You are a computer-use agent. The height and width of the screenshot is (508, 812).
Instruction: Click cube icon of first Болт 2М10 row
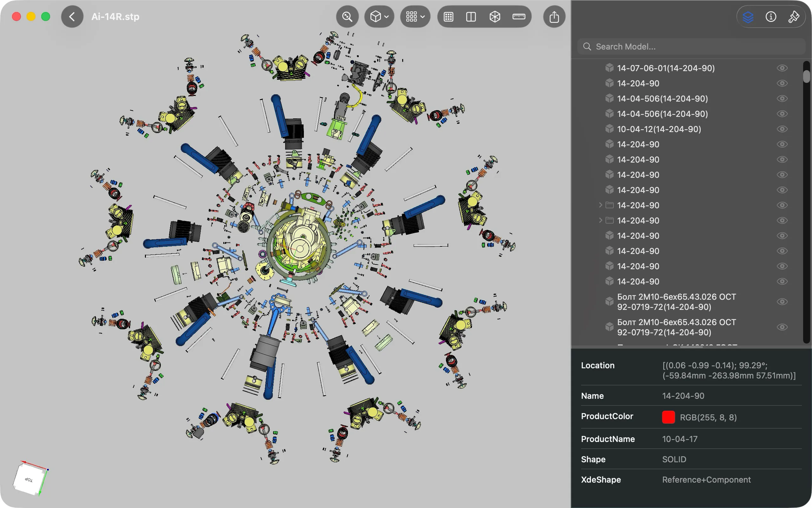point(609,302)
